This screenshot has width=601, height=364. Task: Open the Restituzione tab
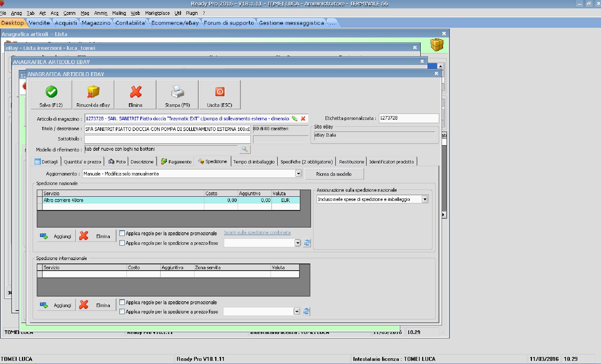(352, 162)
